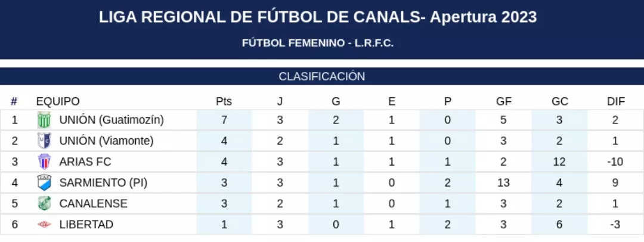The width and height of the screenshot is (644, 242).
Task: Select the SARMIENTO (PI) team name
Action: click(x=103, y=183)
